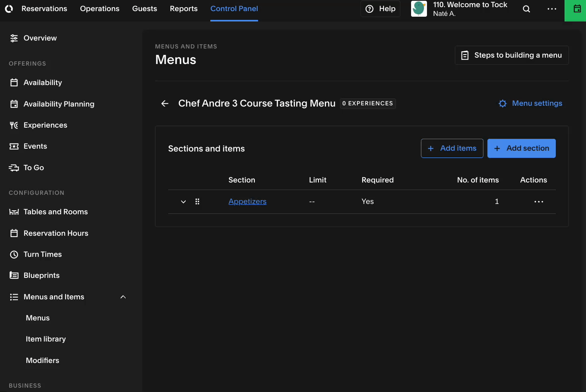Open Appetizers row actions ellipsis
This screenshot has height=392, width=586.
click(539, 202)
